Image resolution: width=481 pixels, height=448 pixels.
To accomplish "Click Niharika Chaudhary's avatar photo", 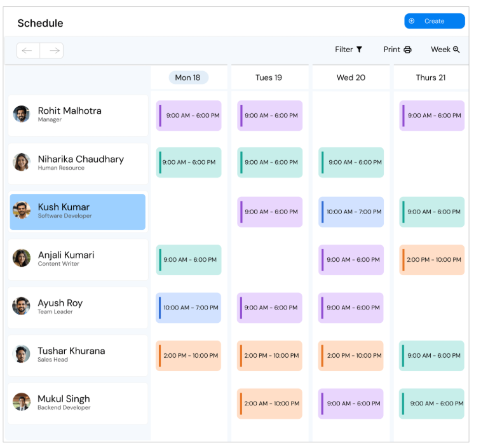I will (22, 162).
